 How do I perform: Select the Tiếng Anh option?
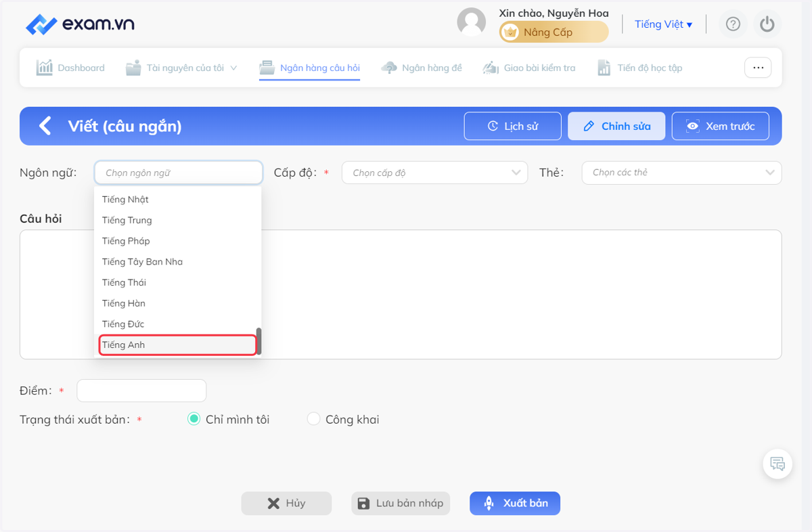pos(178,345)
